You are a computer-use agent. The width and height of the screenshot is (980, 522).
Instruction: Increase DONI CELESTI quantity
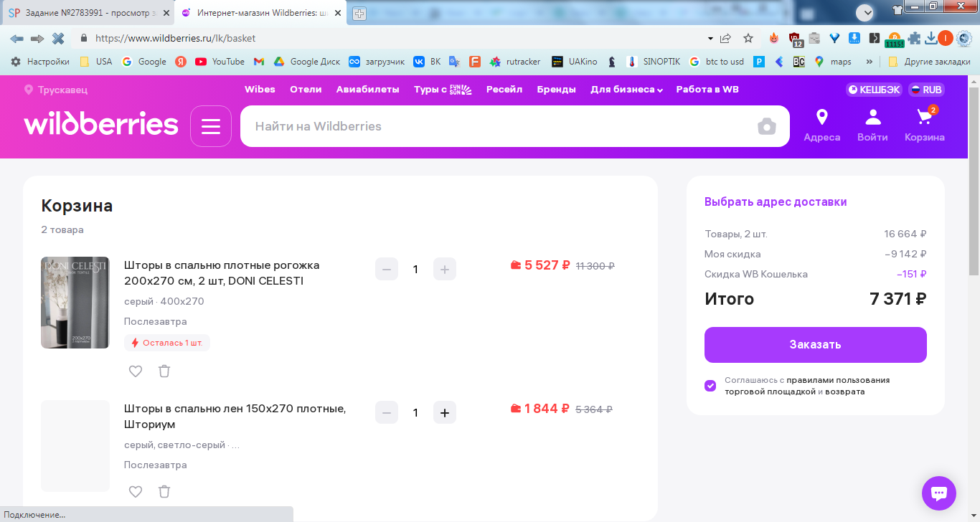445,269
